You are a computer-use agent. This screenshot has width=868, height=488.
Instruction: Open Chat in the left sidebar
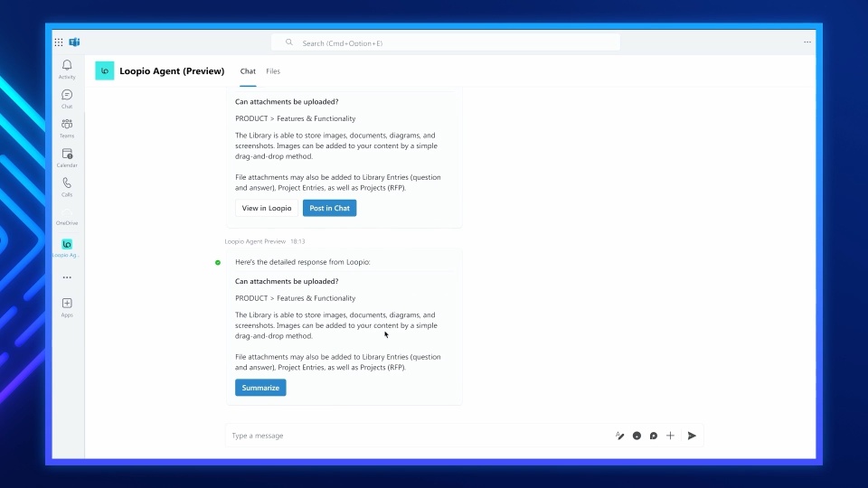(67, 99)
